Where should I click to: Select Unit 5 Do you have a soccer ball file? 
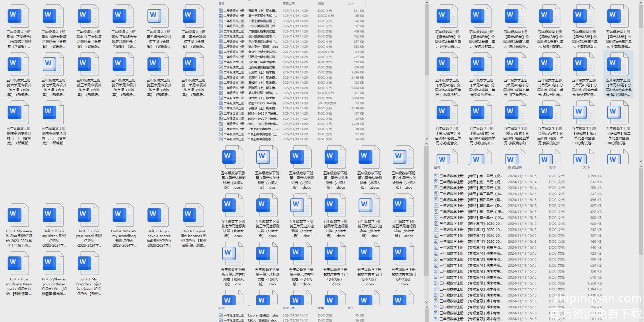158,215
